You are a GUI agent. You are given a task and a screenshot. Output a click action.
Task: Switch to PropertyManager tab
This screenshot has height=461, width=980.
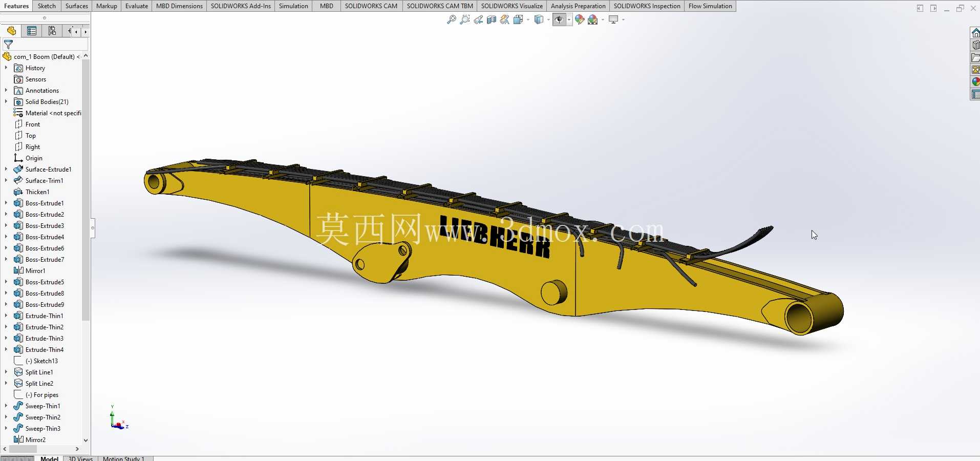32,31
